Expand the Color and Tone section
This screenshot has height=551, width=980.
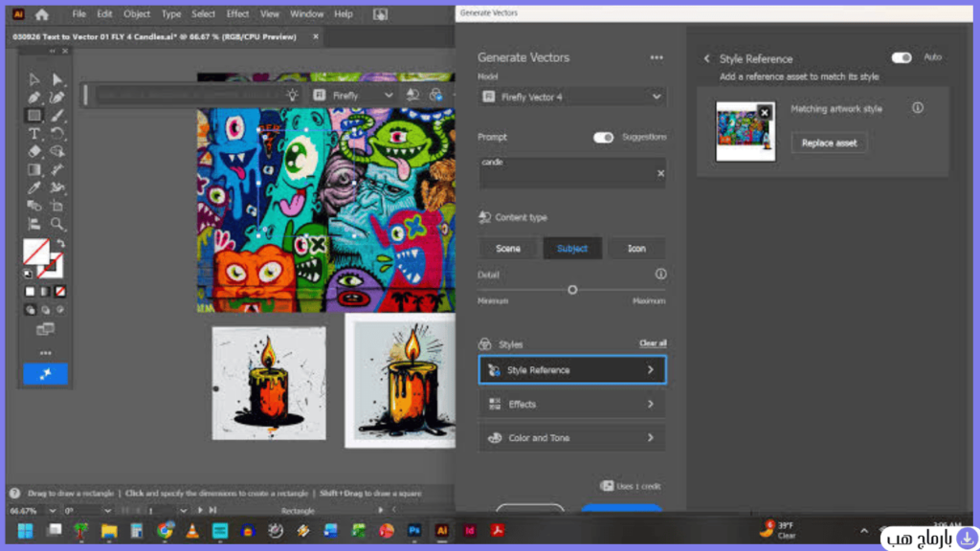tap(572, 438)
